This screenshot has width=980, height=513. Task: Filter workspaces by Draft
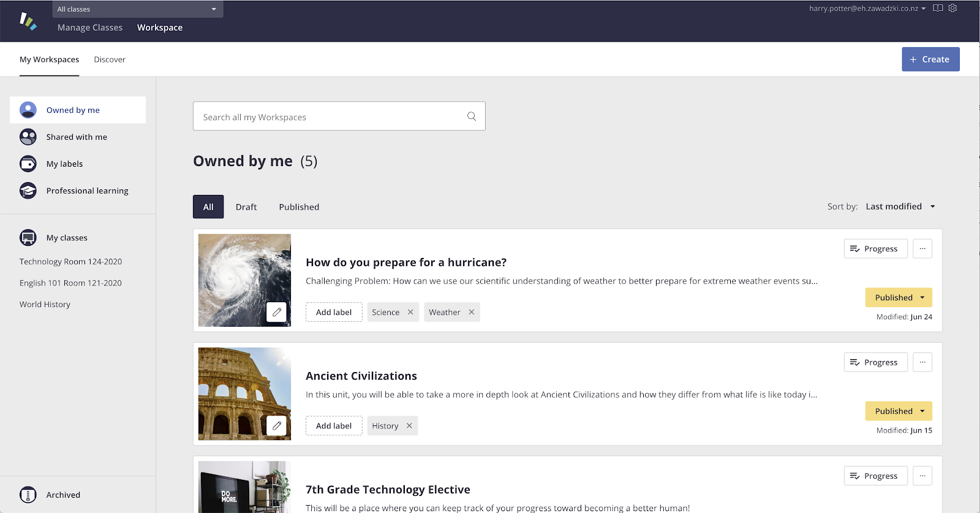point(246,207)
